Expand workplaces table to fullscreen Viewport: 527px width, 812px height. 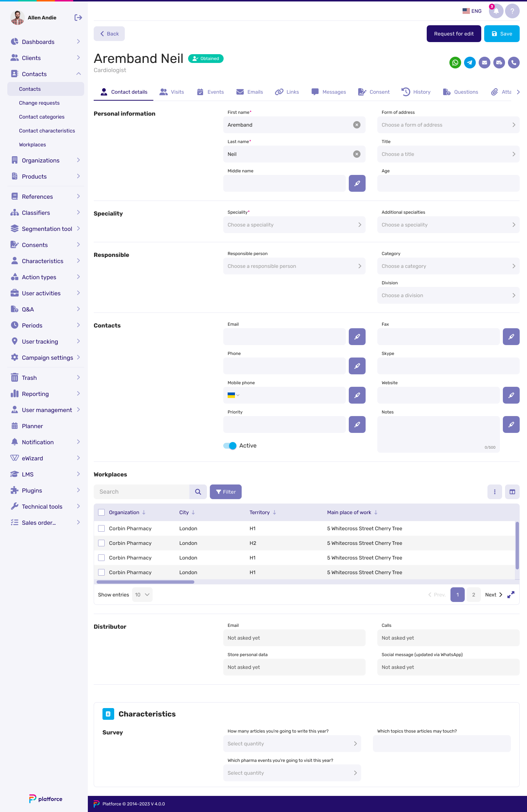[511, 595]
